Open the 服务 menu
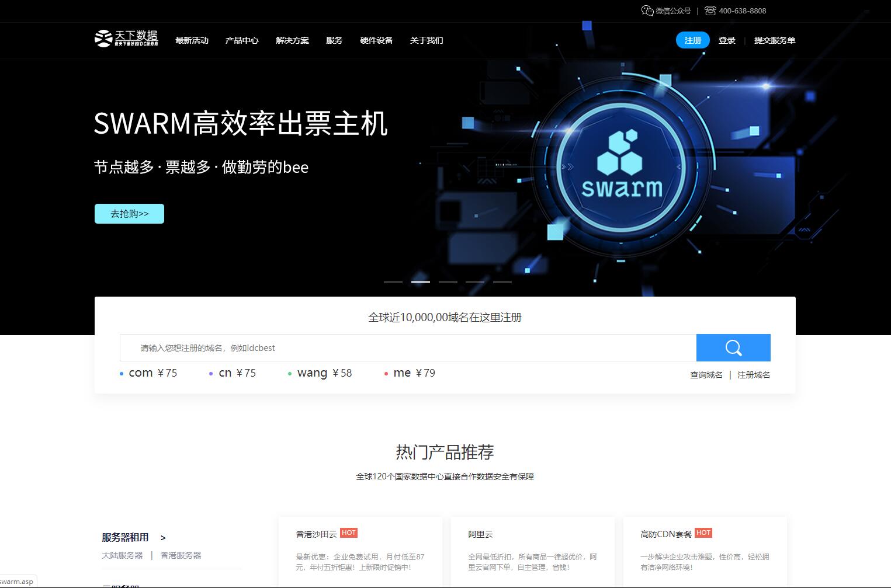This screenshot has width=891, height=588. coord(334,40)
